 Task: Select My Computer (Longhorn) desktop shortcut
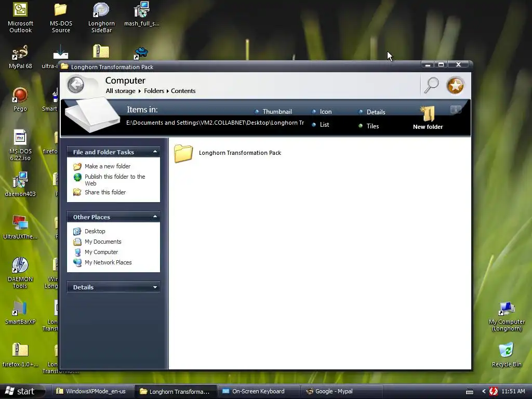click(x=507, y=316)
